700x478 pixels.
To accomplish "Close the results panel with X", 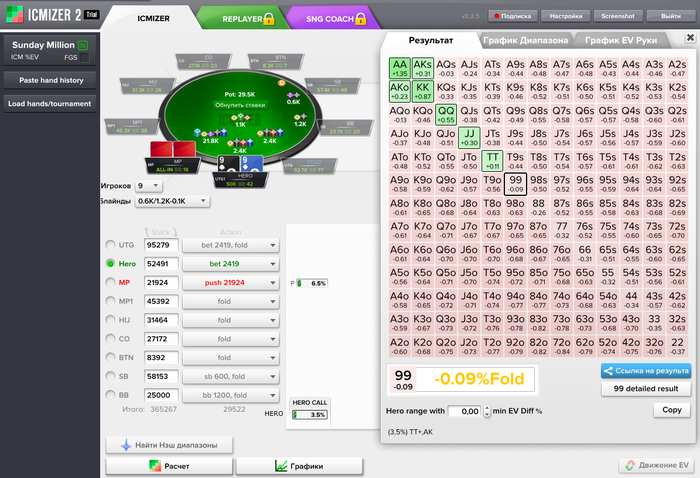I will point(690,37).
